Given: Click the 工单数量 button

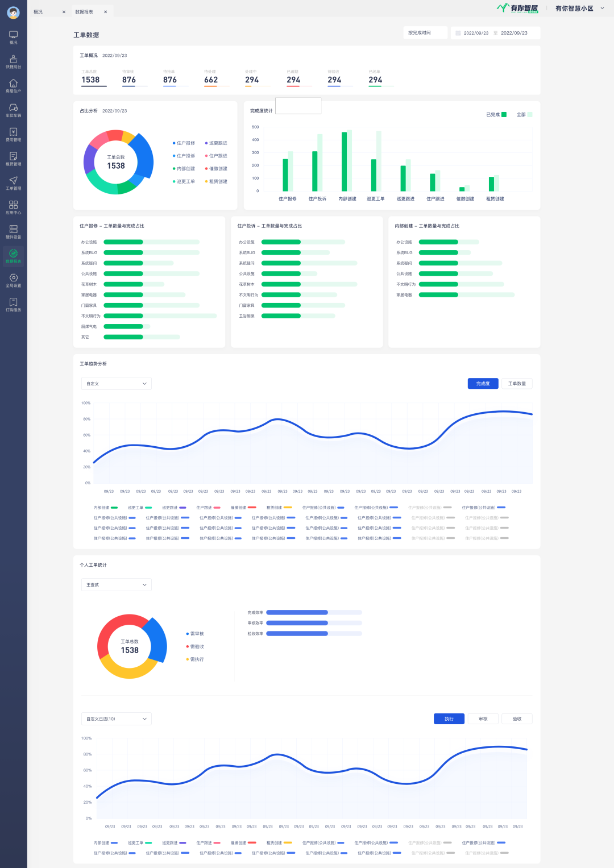Looking at the screenshot, I should pos(516,384).
